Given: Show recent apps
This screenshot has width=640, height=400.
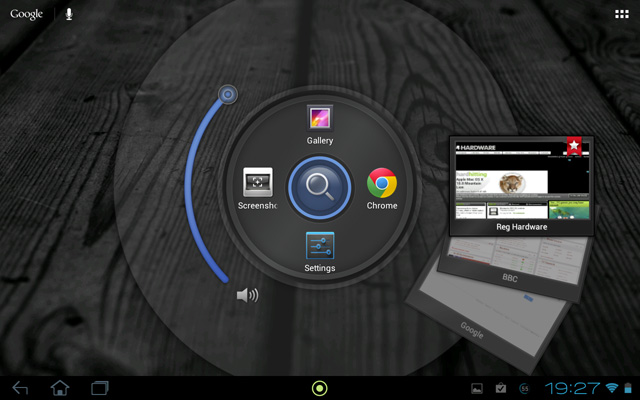Looking at the screenshot, I should pos(100,388).
